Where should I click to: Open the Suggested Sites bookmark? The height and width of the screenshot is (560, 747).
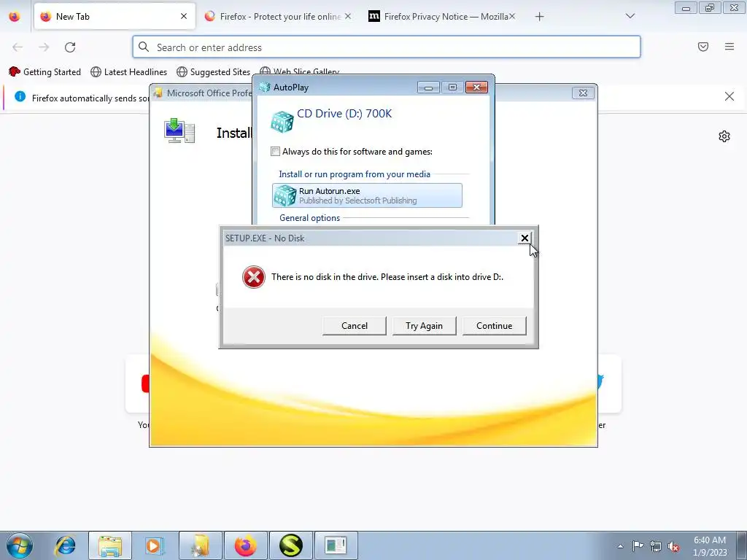214,72
